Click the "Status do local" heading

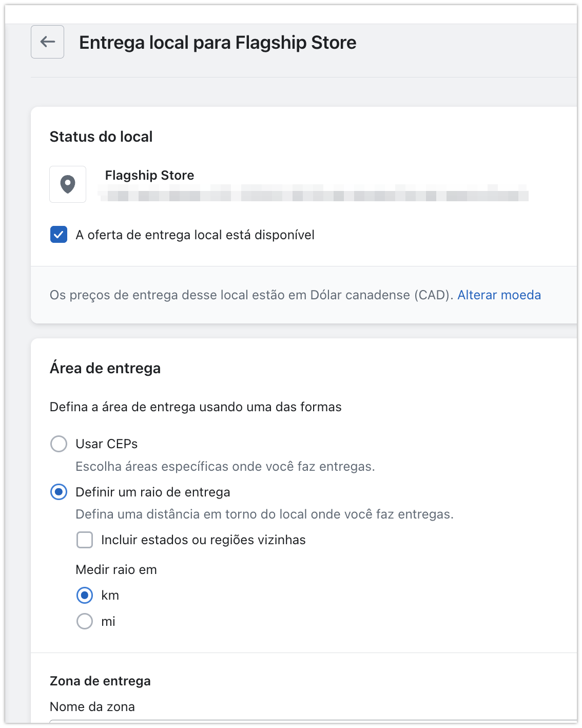tap(101, 137)
